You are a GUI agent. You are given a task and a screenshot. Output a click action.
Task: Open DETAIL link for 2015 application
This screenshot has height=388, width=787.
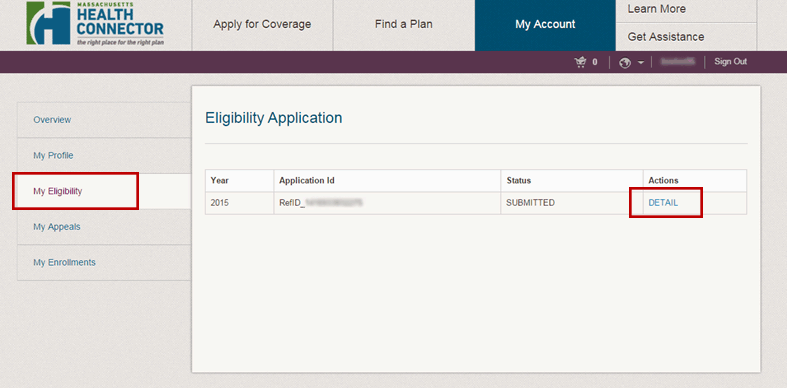[663, 203]
